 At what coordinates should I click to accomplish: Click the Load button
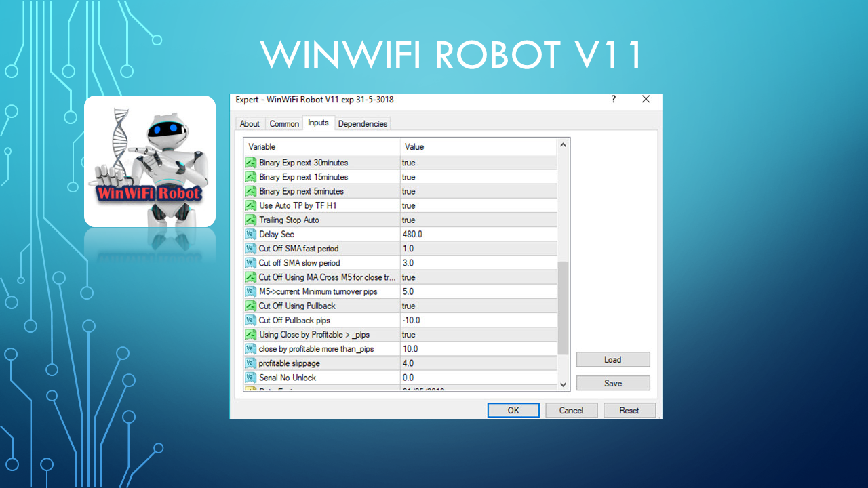coord(613,360)
